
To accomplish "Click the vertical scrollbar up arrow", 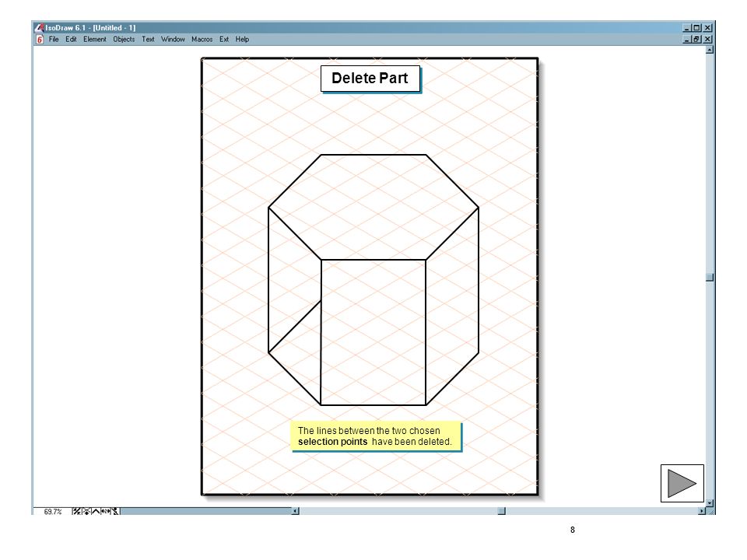I will click(x=710, y=50).
